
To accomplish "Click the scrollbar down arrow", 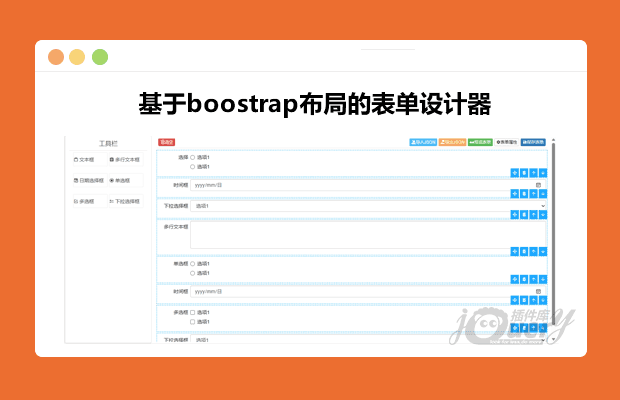I will click(553, 339).
